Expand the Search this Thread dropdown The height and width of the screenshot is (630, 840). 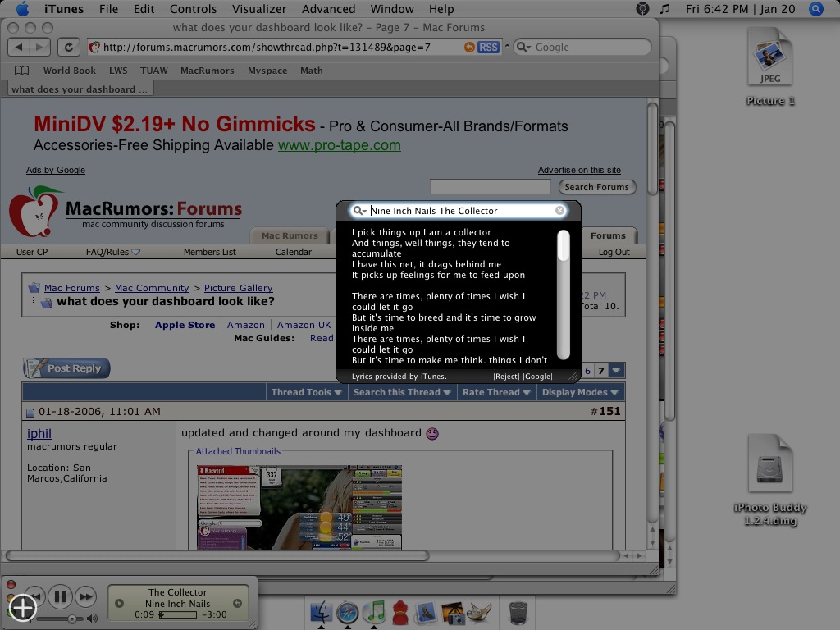click(x=402, y=392)
